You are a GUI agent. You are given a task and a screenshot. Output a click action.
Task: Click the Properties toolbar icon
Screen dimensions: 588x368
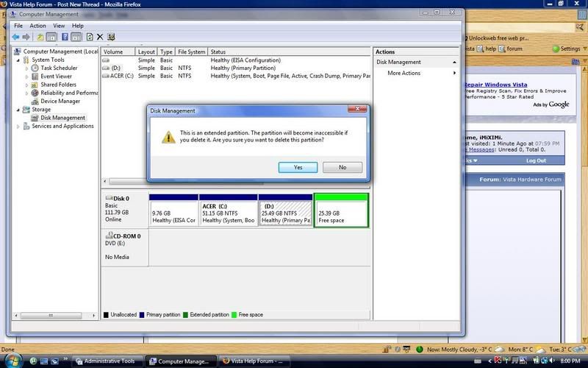[111, 37]
